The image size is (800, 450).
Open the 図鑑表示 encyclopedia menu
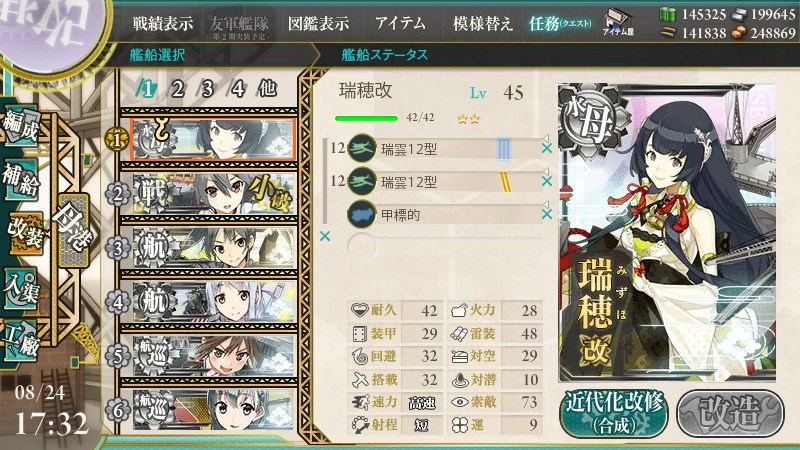[x=318, y=23]
